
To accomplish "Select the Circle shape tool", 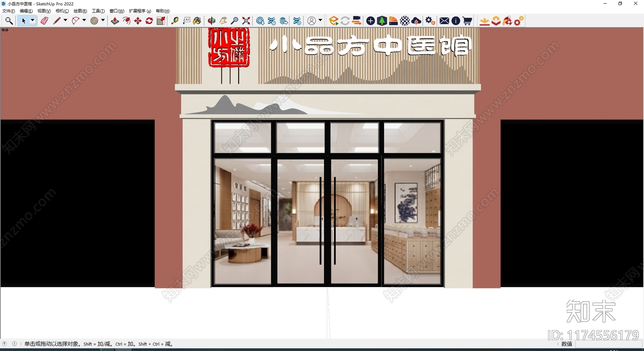I will tap(95, 21).
